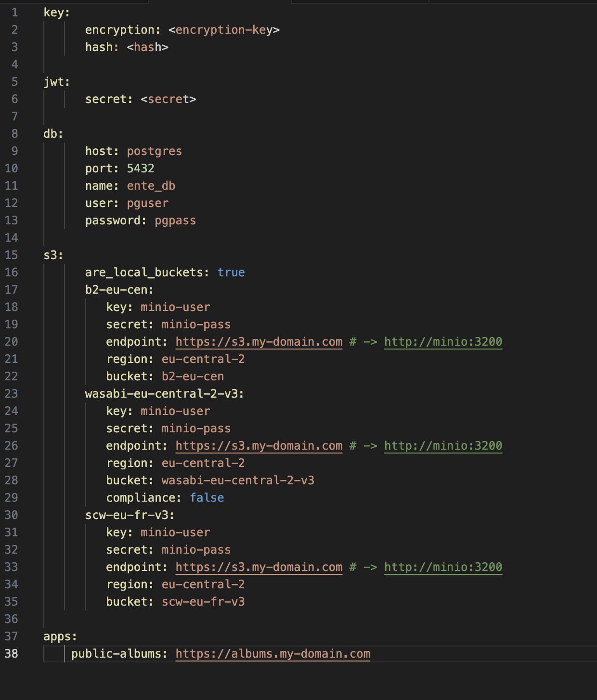Click line number 1 in the gutter
This screenshot has height=700, width=597.
(x=14, y=13)
